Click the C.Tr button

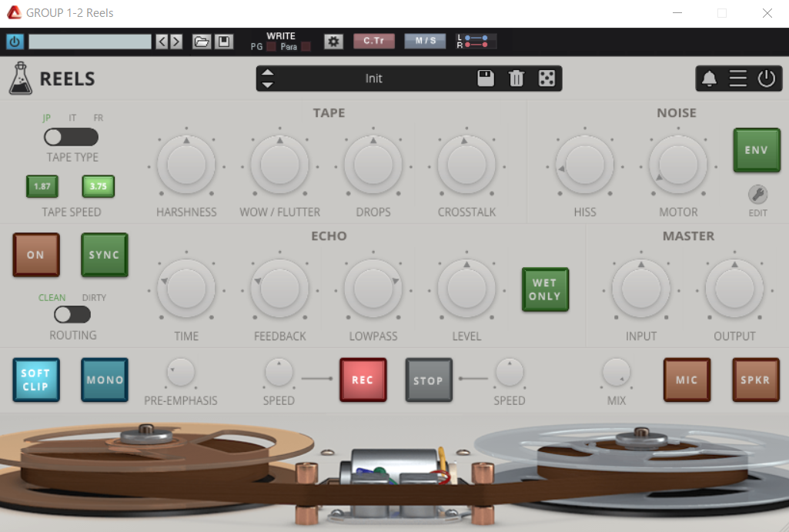pyautogui.click(x=374, y=41)
